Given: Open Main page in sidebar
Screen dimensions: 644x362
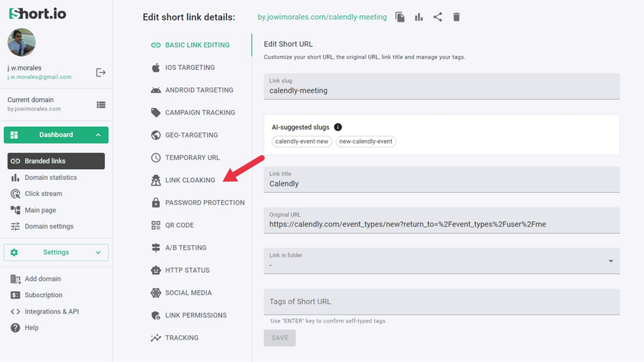Looking at the screenshot, I should (40, 210).
